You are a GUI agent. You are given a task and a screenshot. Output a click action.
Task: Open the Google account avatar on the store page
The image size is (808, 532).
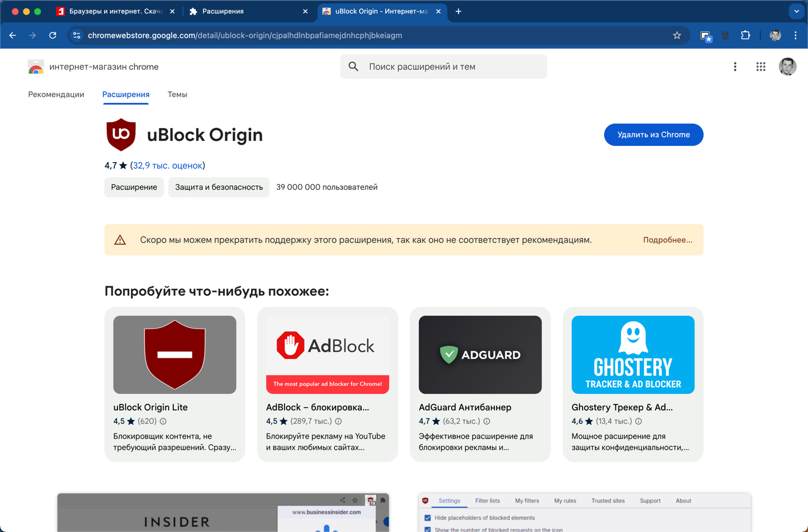tap(787, 66)
